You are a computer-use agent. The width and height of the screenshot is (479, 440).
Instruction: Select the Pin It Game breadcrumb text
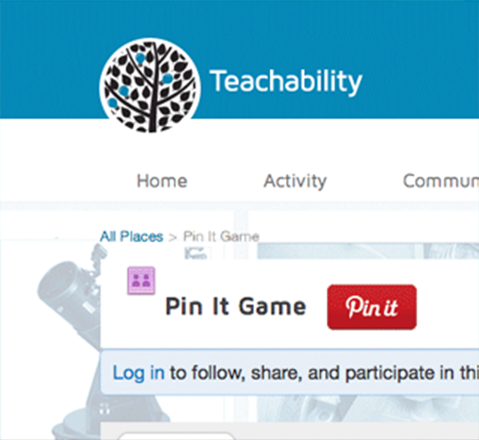pyautogui.click(x=221, y=237)
